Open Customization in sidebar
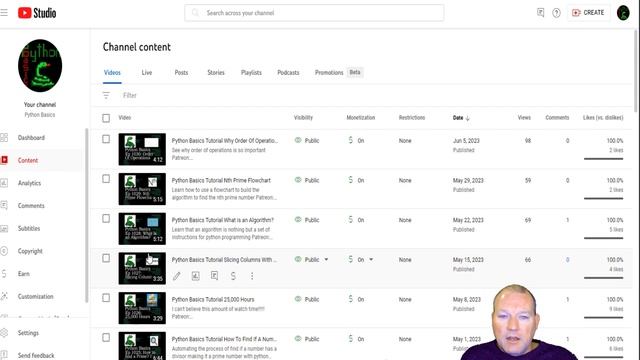 pos(36,296)
